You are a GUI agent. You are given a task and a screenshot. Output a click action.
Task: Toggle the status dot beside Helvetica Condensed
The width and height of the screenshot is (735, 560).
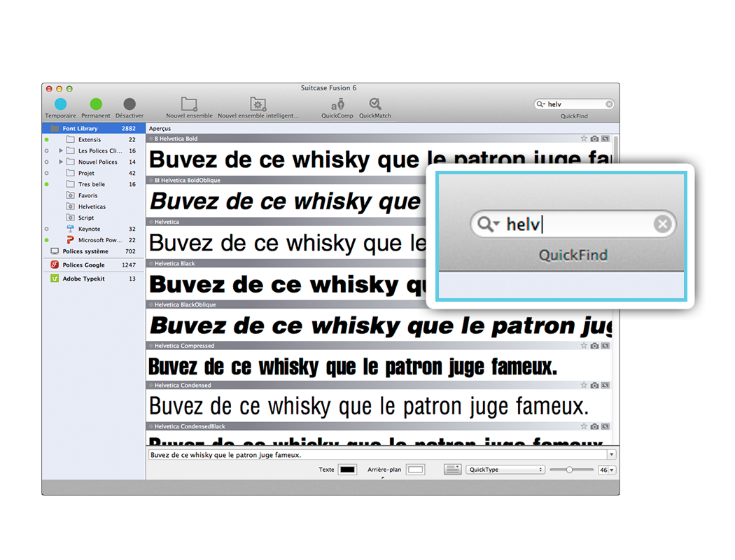[151, 385]
